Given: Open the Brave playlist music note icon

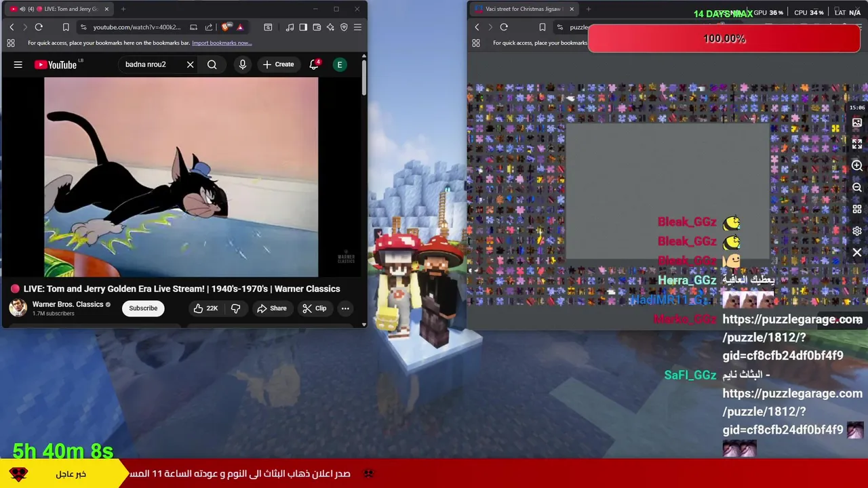Looking at the screenshot, I should click(x=290, y=27).
